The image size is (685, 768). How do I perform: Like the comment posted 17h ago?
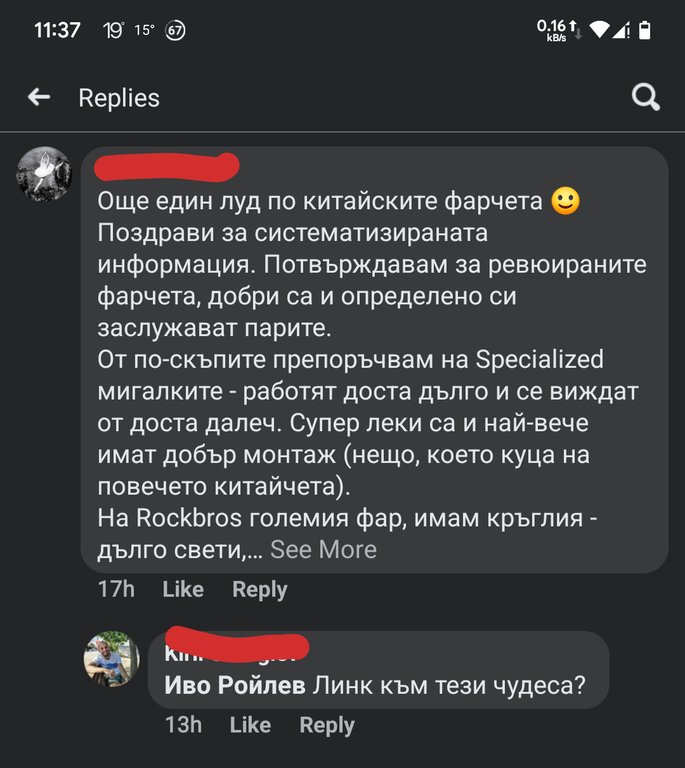tap(183, 589)
